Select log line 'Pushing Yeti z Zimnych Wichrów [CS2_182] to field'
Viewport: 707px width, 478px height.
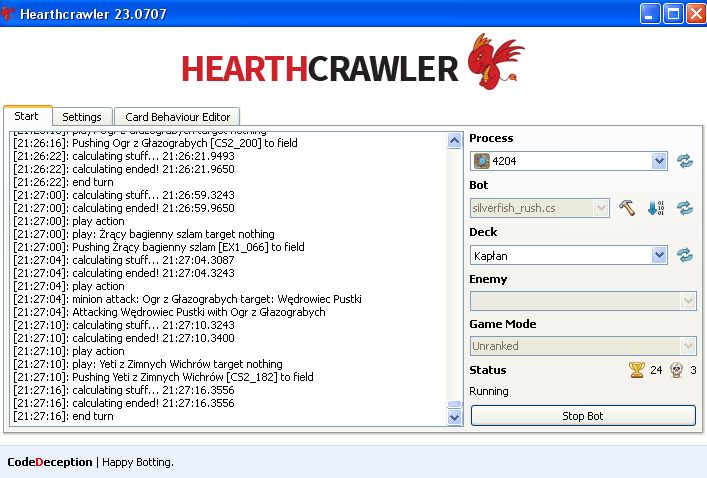163,377
